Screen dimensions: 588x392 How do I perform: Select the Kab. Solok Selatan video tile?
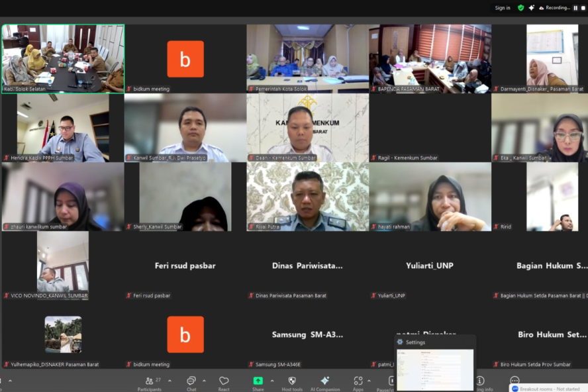pyautogui.click(x=63, y=58)
